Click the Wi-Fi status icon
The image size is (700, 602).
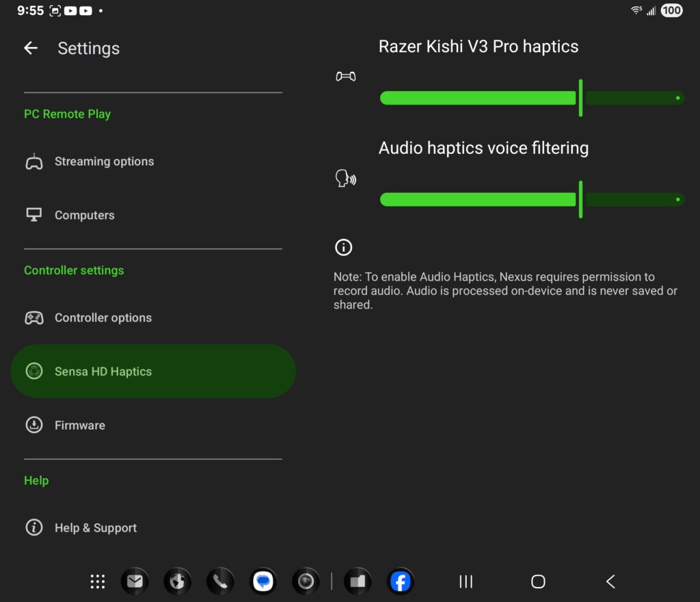tap(636, 10)
